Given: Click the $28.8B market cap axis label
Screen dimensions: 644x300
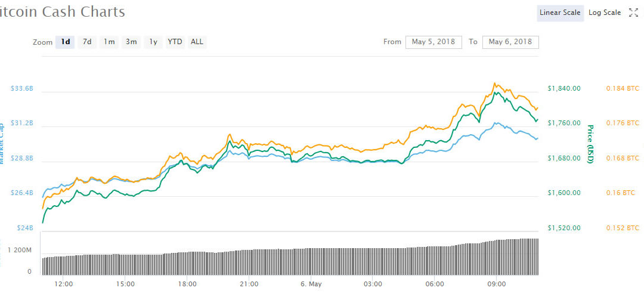Looking at the screenshot, I should click(22, 158).
